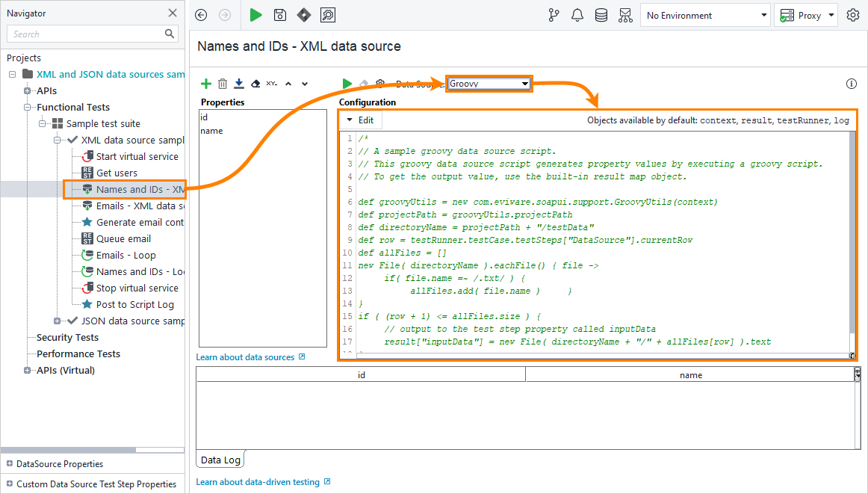This screenshot has width=868, height=494.
Task: Select Names and IDs - XML test step
Action: tap(134, 189)
